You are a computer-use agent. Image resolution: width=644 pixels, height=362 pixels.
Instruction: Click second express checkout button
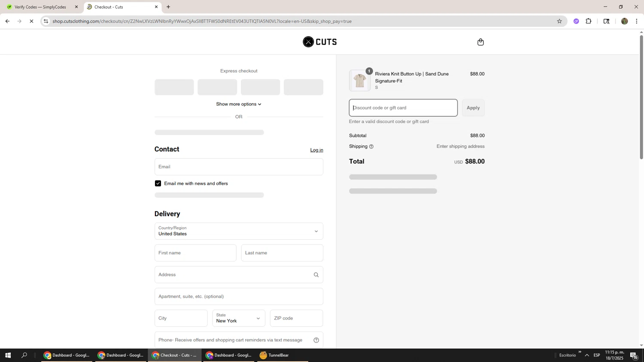click(217, 87)
